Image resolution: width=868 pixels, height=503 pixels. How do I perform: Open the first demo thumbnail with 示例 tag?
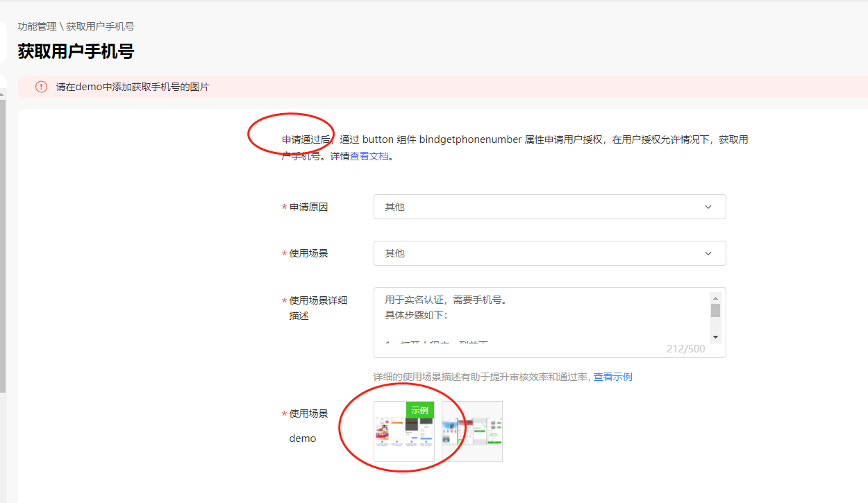click(404, 432)
